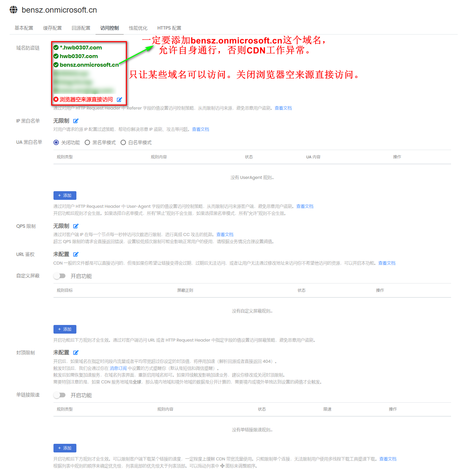464x476 pixels.
Task: Click 添加 to add a UserAgent rule
Action: [x=65, y=196]
